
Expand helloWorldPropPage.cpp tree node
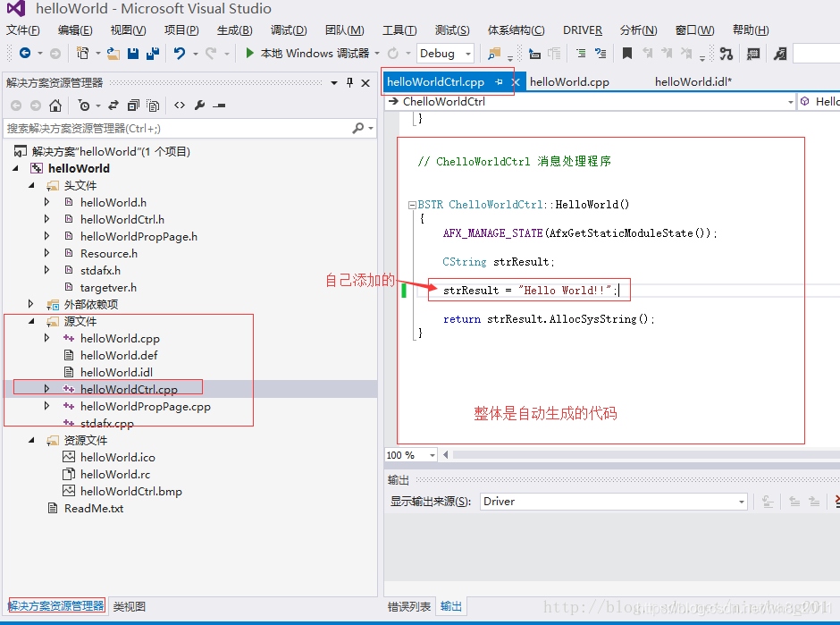[47, 406]
